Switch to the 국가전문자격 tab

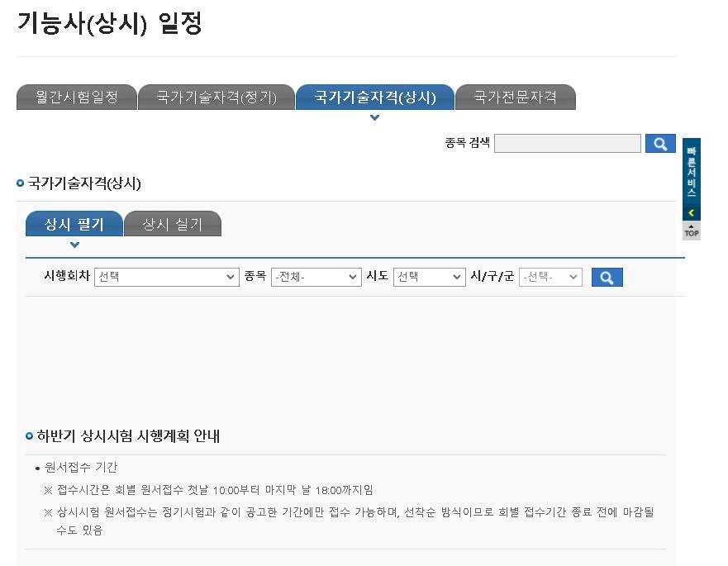[x=516, y=97]
